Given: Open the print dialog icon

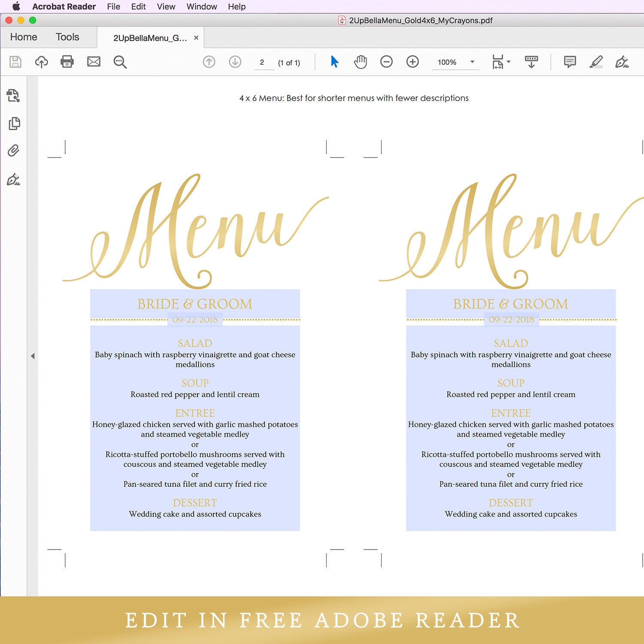Looking at the screenshot, I should tap(67, 62).
